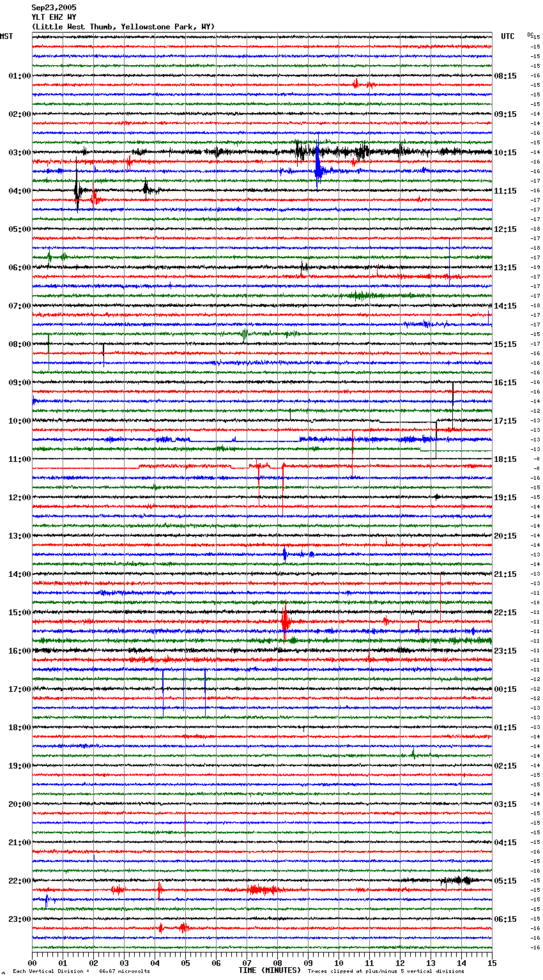Select the 13:00 MST hour label
The width and height of the screenshot is (543, 980).
[x=20, y=536]
